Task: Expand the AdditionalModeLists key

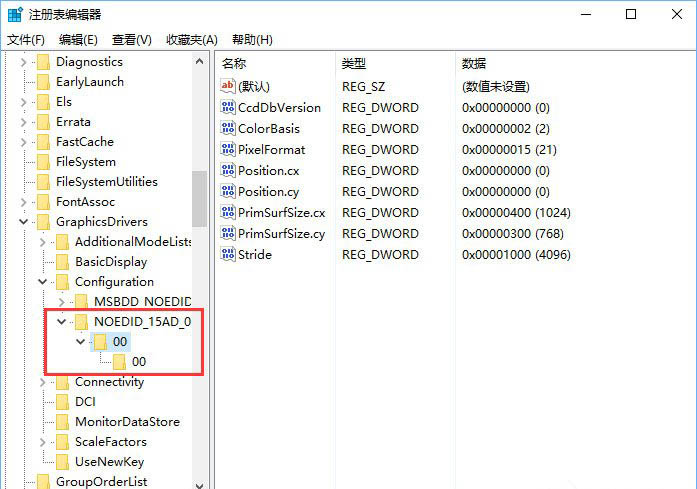Action: point(42,242)
